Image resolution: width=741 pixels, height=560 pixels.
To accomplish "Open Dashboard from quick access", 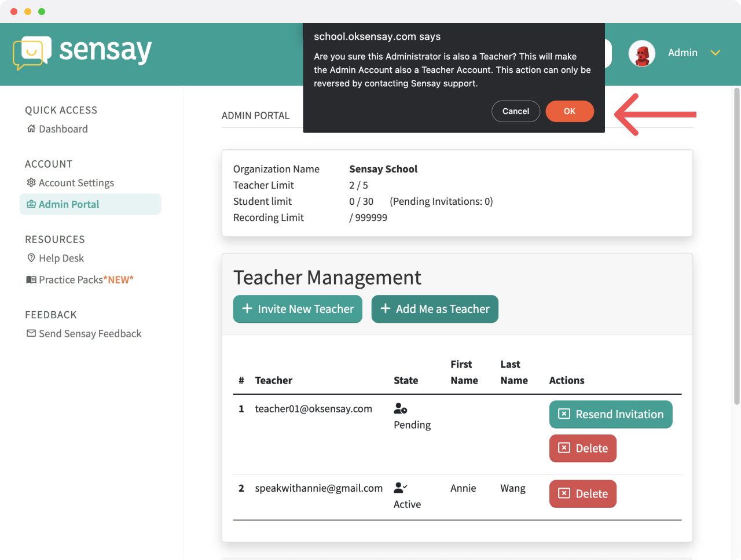I will point(63,129).
